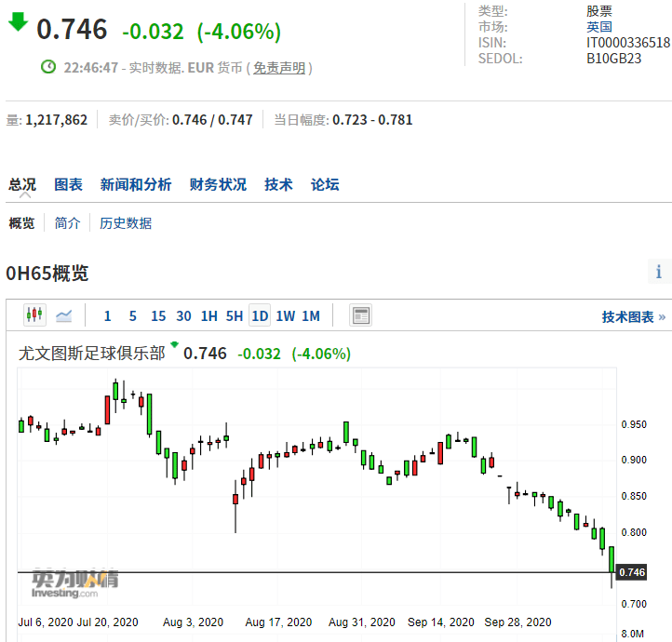
Task: Select the 5 minute interval
Action: point(133,316)
